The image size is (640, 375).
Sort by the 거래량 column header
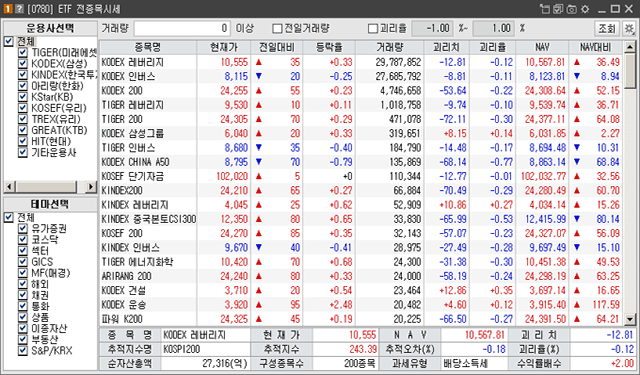389,47
